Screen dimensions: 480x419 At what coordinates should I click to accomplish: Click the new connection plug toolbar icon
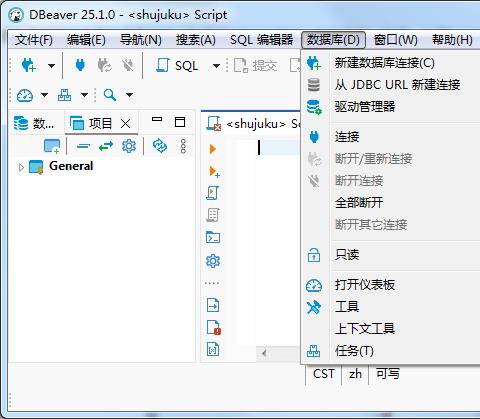[x=29, y=65]
